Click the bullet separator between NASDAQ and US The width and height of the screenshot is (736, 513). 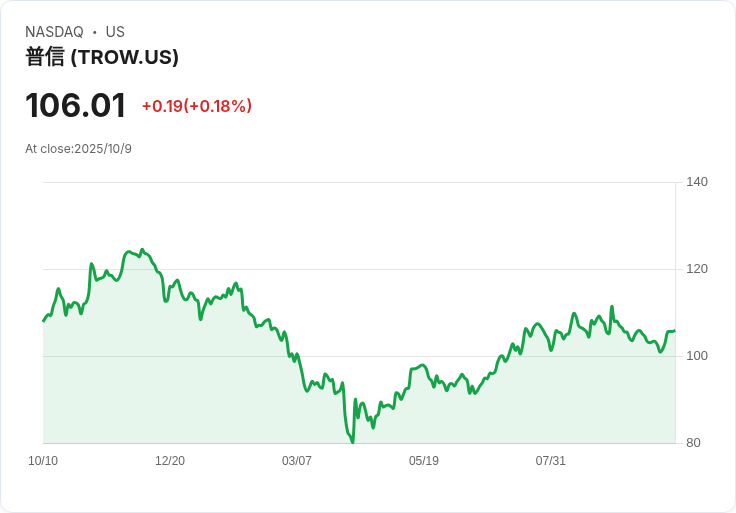pos(94,32)
